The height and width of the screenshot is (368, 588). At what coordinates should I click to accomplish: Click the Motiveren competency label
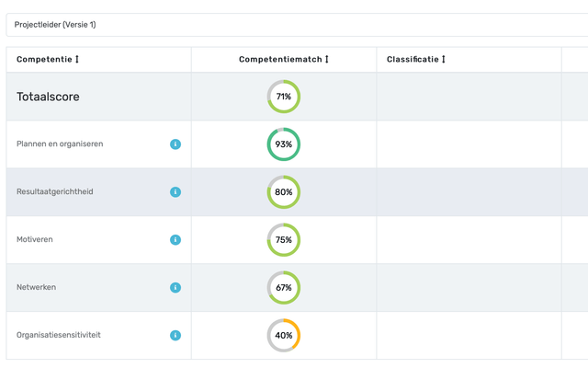coord(35,239)
